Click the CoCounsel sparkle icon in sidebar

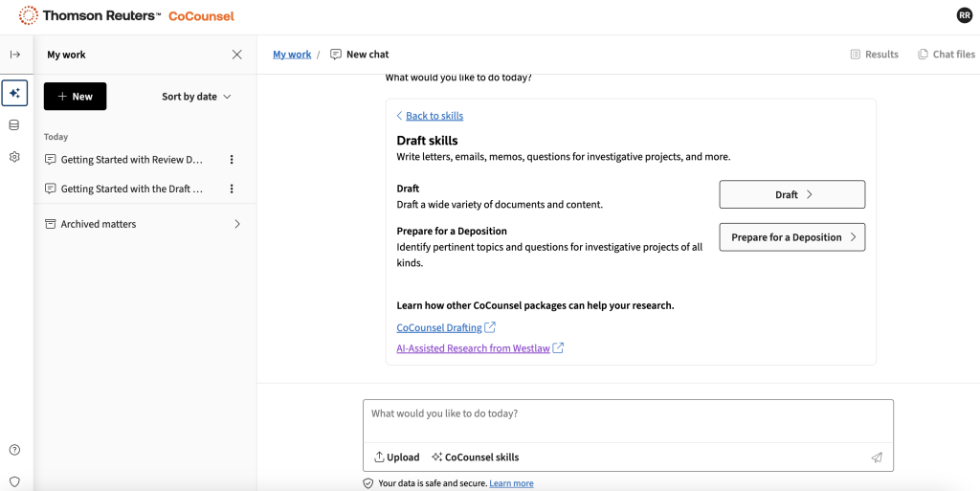tap(14, 93)
